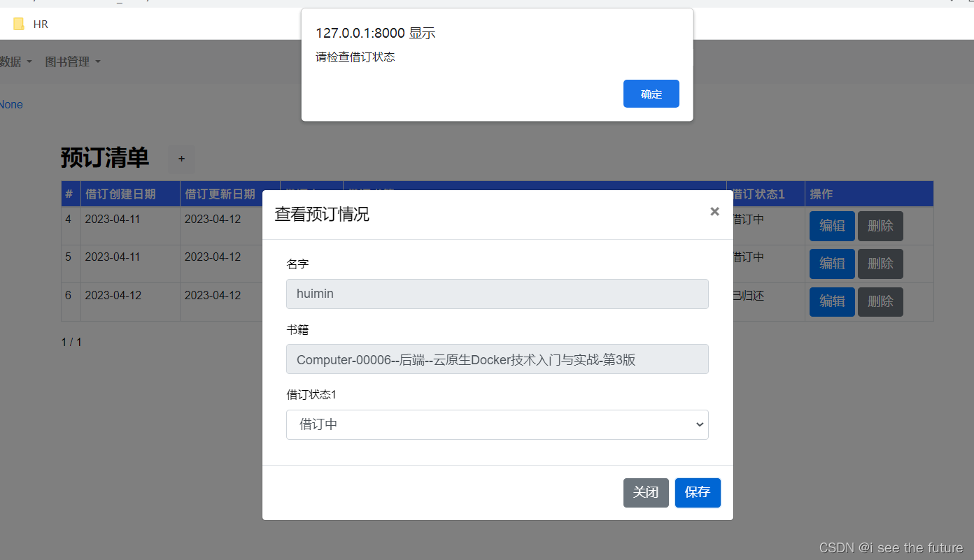Viewport: 974px width, 560px height.
Task: Click 已归还 status in row 6
Action: pos(748,296)
